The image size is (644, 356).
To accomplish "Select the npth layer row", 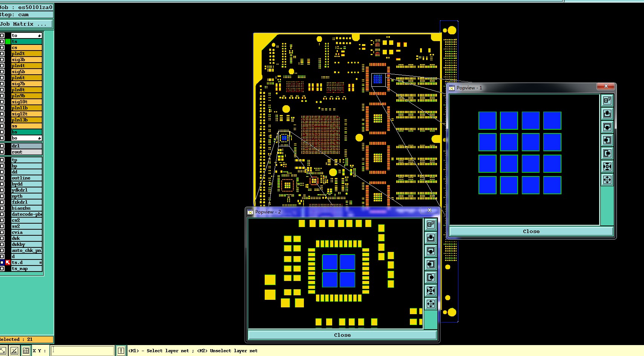I will click(26, 196).
